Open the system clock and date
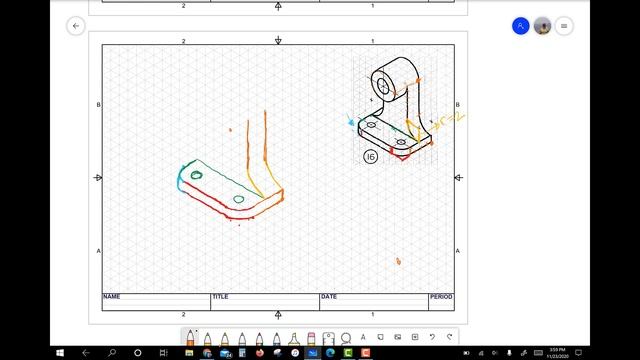This screenshot has height=360, width=640. point(557,353)
